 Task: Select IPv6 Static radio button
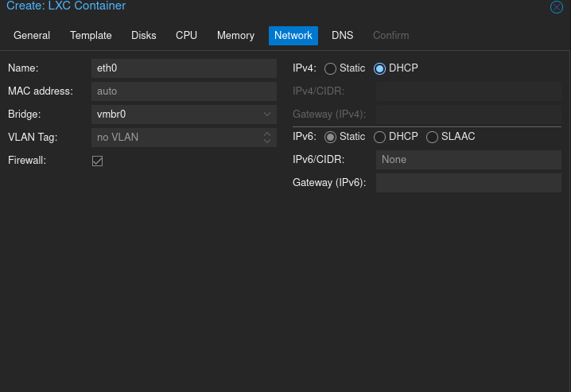point(330,137)
